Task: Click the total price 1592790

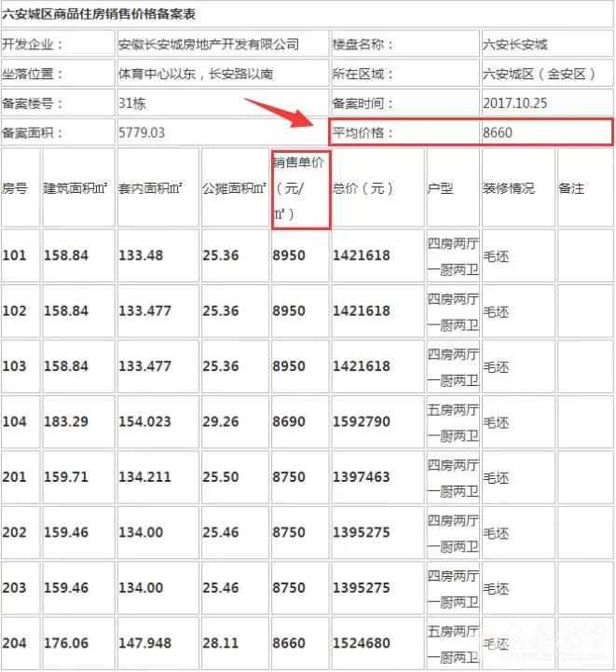Action: (362, 421)
